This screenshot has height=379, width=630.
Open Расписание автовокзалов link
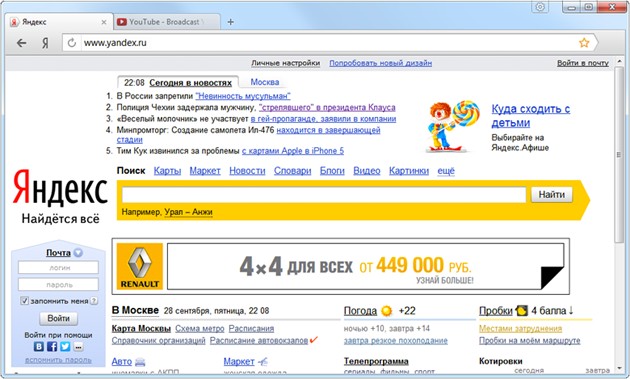tap(259, 340)
